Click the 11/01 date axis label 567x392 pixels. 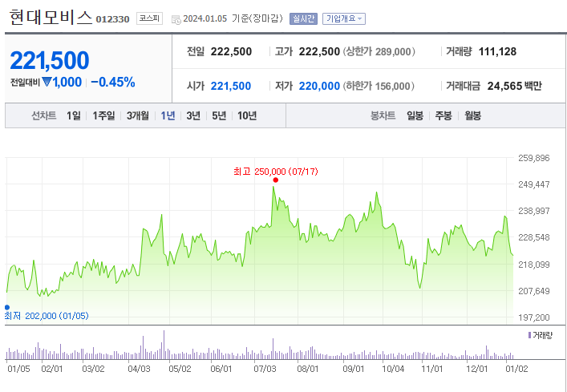coord(432,369)
